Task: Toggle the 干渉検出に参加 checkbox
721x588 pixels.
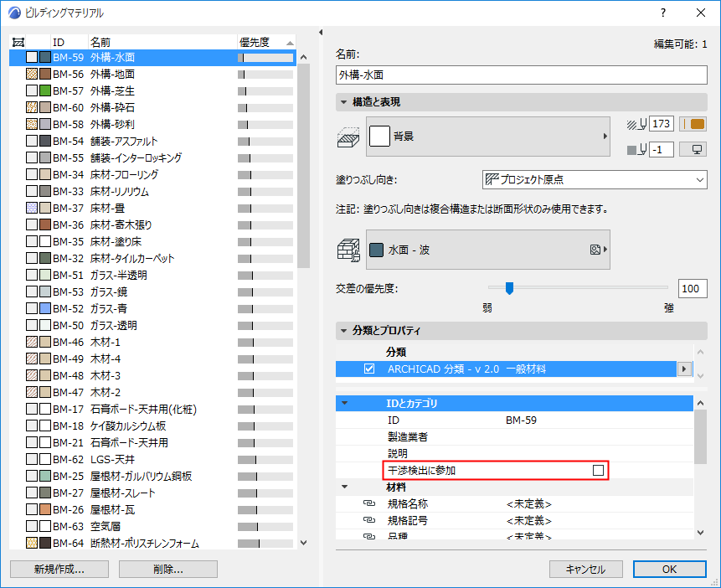Action: [x=598, y=470]
